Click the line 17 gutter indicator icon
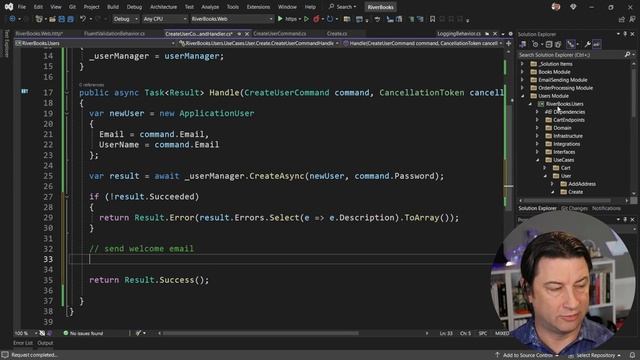Image resolution: width=640 pixels, height=360 pixels. pyautogui.click(x=24, y=91)
